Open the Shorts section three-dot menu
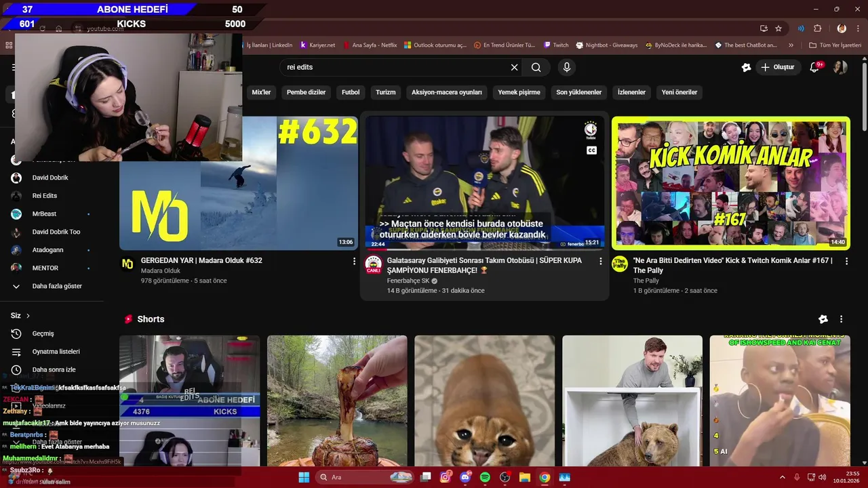This screenshot has height=488, width=868. tap(841, 319)
